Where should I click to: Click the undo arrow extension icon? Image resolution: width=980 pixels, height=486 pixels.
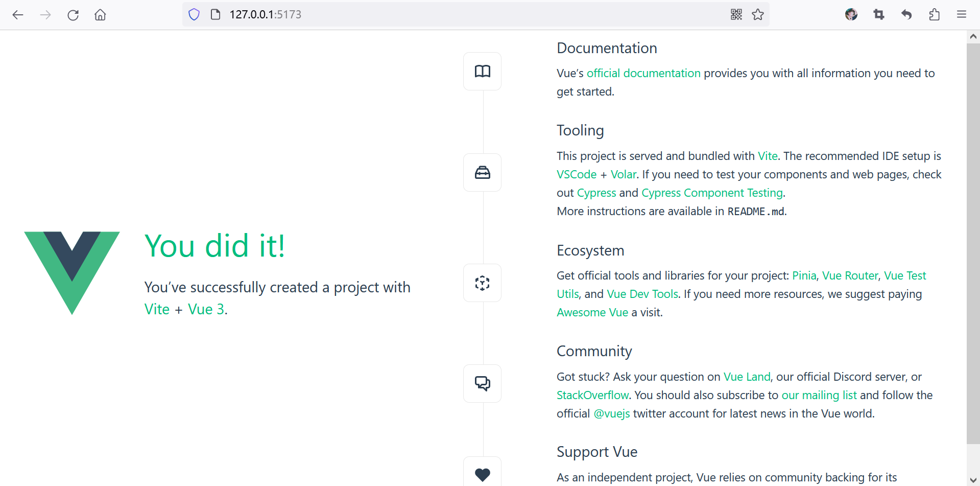906,14
